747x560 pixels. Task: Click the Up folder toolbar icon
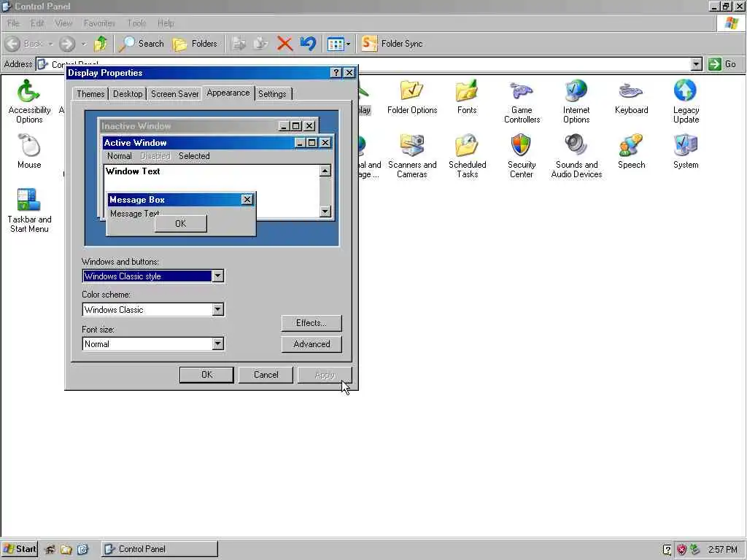point(101,44)
